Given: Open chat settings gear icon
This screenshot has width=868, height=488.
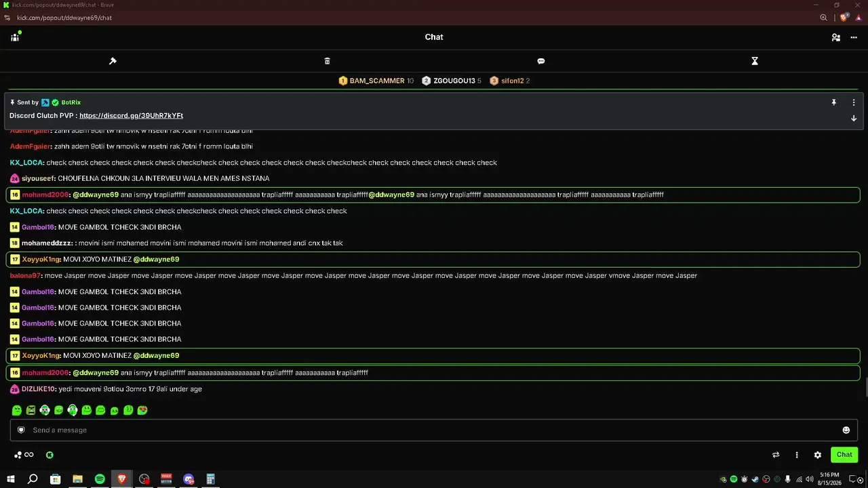Looking at the screenshot, I should pyautogui.click(x=818, y=455).
